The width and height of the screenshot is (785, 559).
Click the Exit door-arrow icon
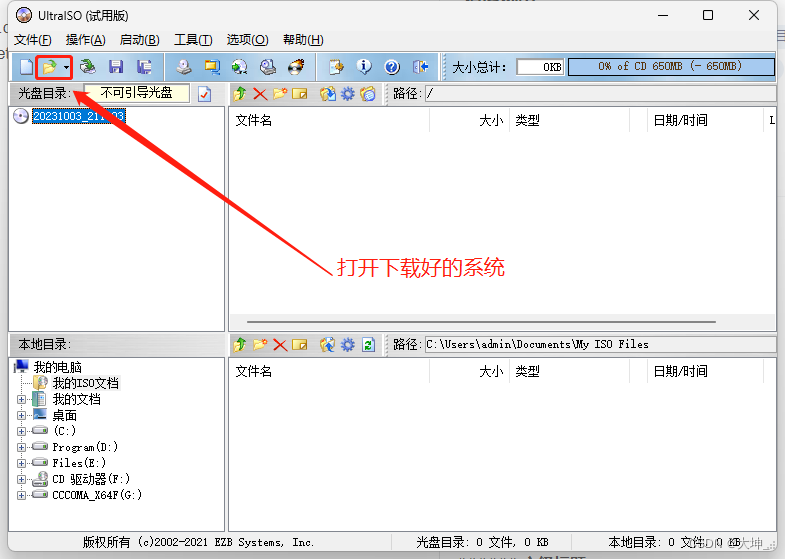coord(420,67)
